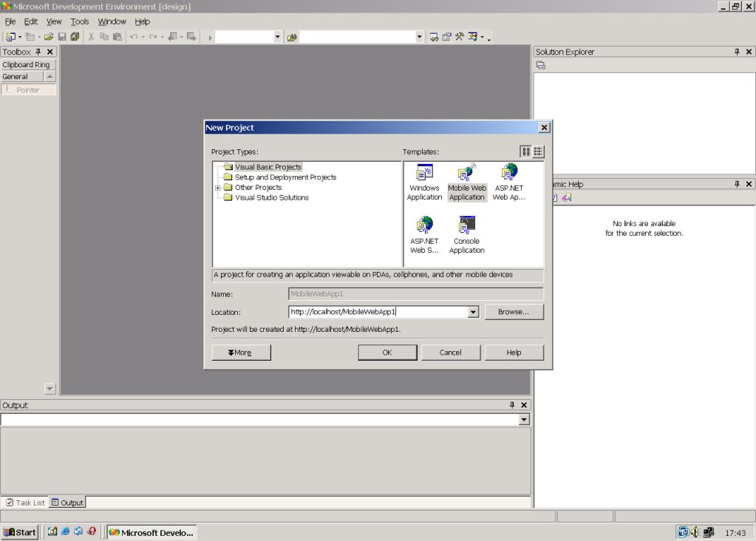756x541 pixels.
Task: Click the Cut toolbar icon
Action: (x=91, y=37)
